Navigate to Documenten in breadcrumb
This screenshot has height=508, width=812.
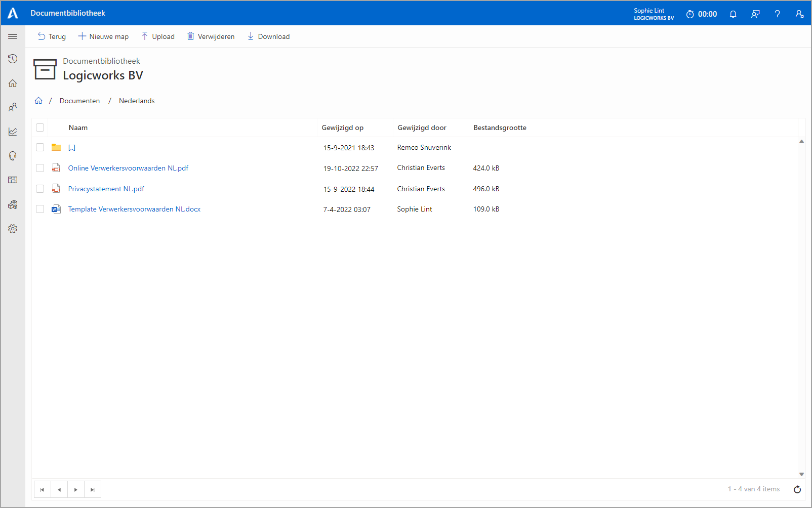[79, 101]
